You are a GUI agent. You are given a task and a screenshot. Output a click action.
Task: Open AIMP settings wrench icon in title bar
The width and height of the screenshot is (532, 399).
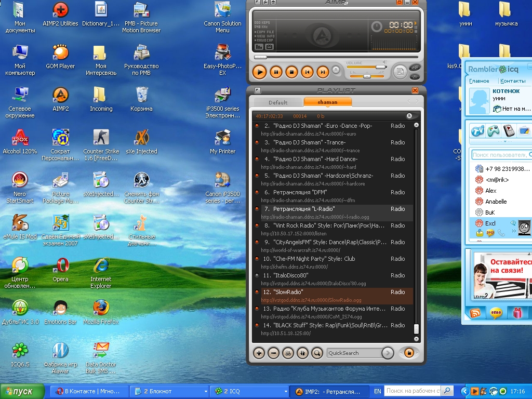click(x=264, y=2)
